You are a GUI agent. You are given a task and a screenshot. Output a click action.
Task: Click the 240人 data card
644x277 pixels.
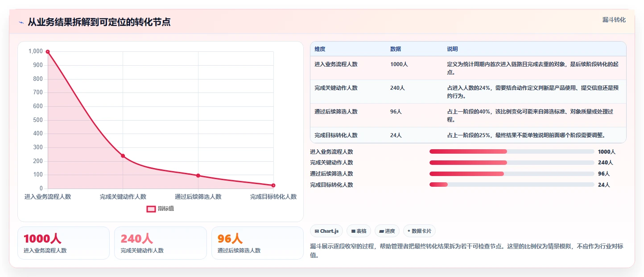(x=161, y=243)
